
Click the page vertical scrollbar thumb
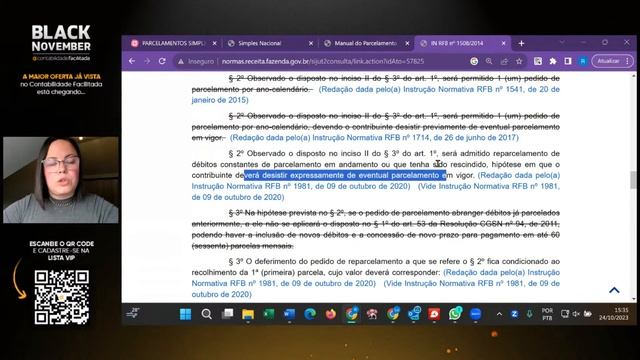633,180
